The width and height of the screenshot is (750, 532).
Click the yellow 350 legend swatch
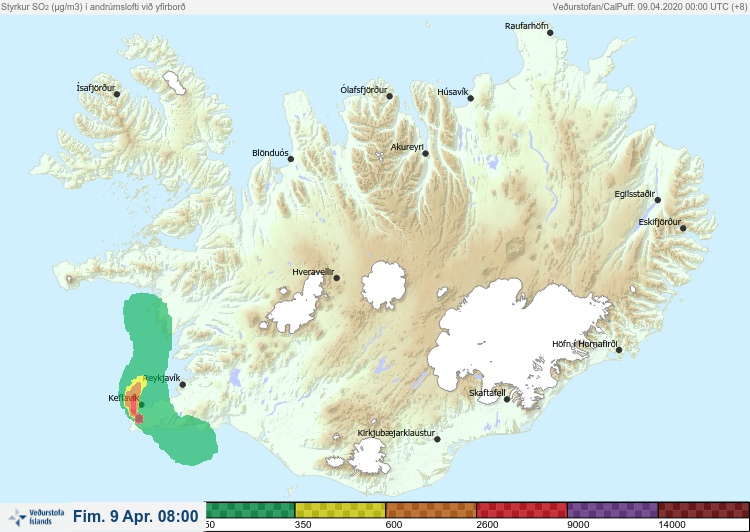click(x=340, y=510)
